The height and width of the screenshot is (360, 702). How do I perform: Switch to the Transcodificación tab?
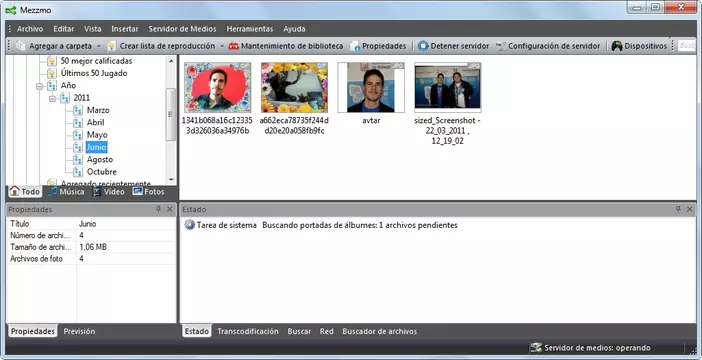coord(248,331)
